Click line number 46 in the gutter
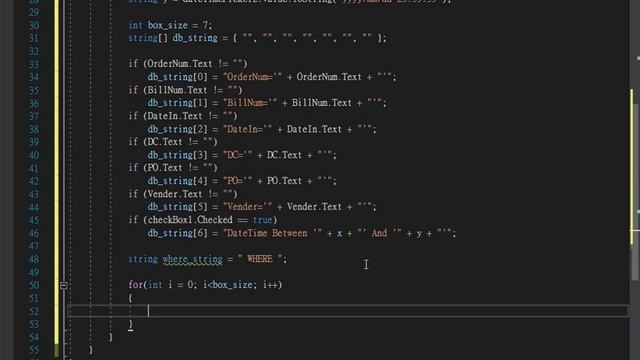The height and width of the screenshot is (360, 640). click(x=34, y=233)
